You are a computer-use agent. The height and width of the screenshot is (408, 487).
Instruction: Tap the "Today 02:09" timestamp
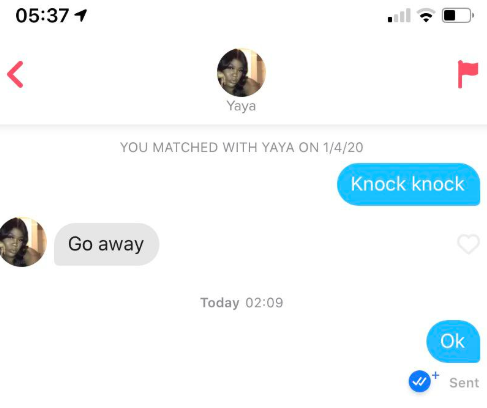click(242, 303)
